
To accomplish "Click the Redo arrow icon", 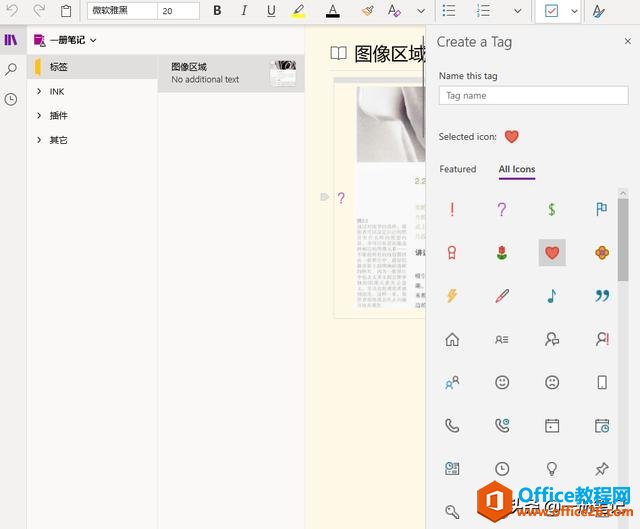I will tap(39, 11).
